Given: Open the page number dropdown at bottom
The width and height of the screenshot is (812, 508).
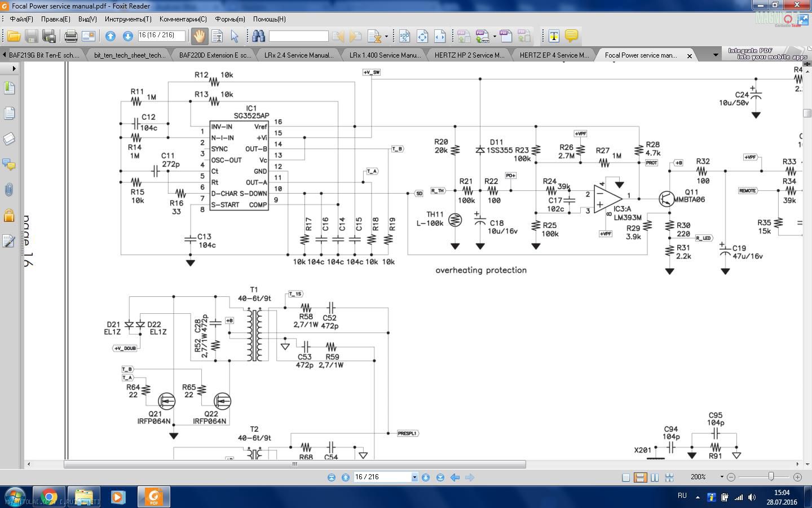Looking at the screenshot, I should pos(414,478).
